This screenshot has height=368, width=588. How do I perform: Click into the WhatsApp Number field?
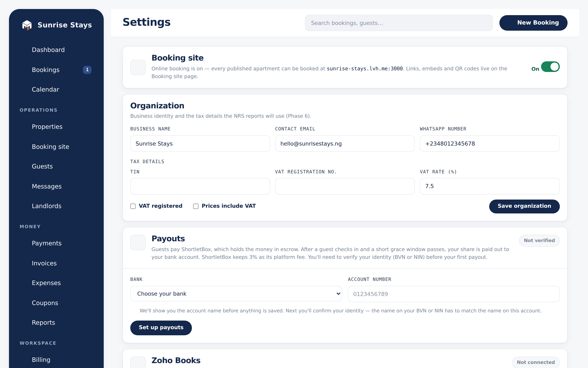pyautogui.click(x=490, y=144)
